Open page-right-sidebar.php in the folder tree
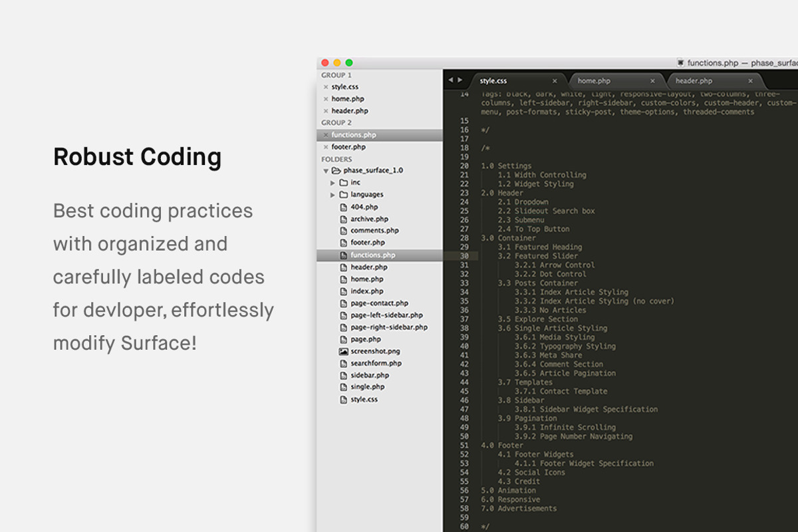Image resolution: width=798 pixels, height=532 pixels. point(389,327)
